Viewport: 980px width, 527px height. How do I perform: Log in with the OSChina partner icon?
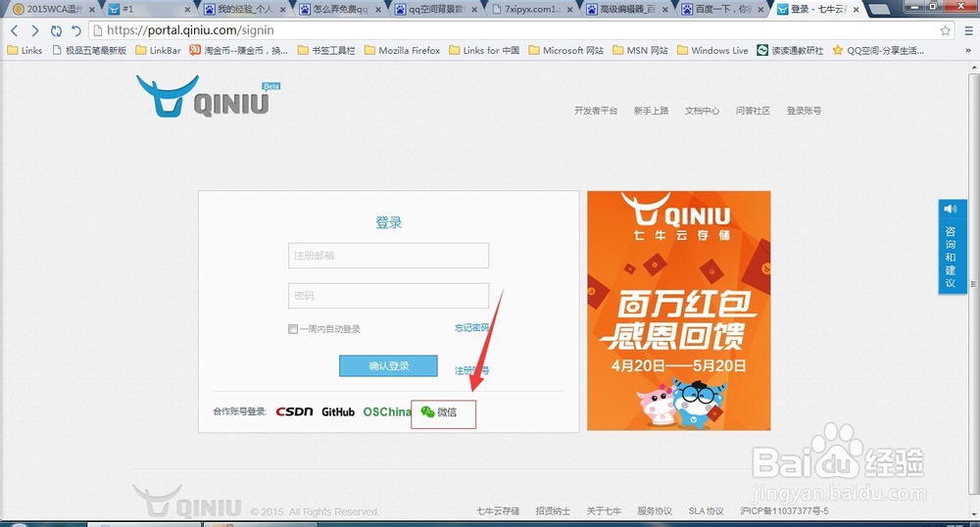tap(387, 411)
